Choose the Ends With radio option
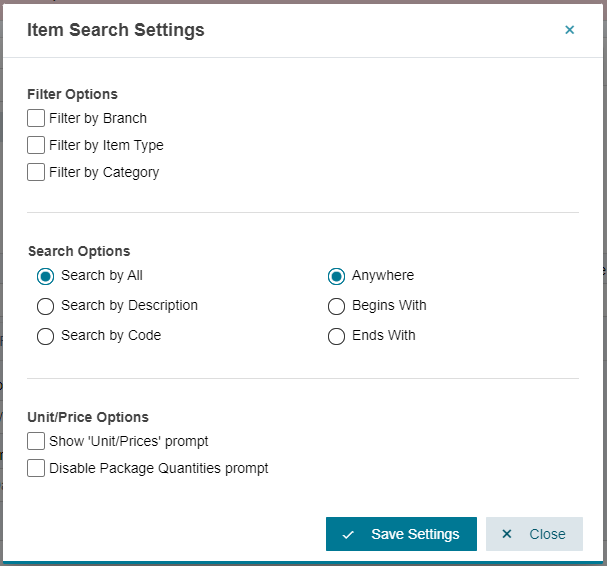The width and height of the screenshot is (607, 566). [x=336, y=336]
